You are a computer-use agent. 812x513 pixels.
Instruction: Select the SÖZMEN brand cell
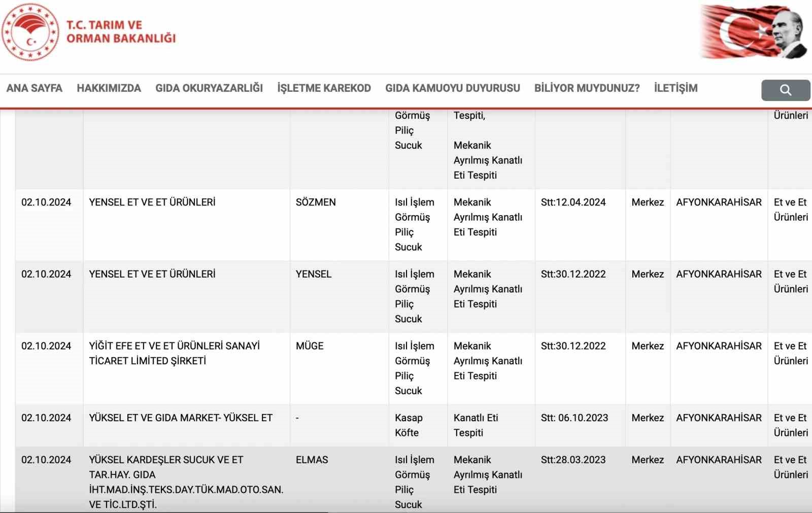340,225
